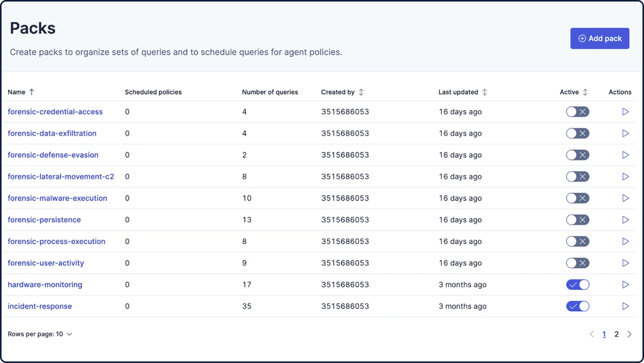The image size is (644, 363).
Task: Open Rows per page dropdown
Action: click(x=40, y=334)
